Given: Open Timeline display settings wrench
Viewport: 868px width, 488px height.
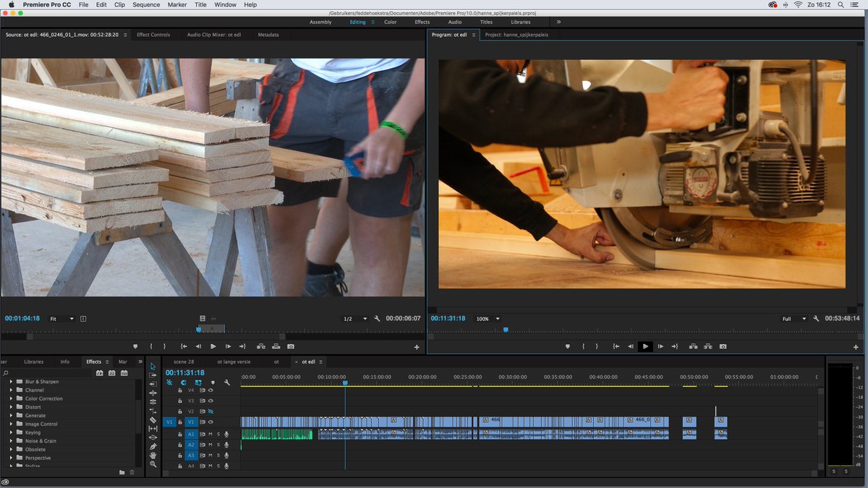Looking at the screenshot, I should click(227, 382).
